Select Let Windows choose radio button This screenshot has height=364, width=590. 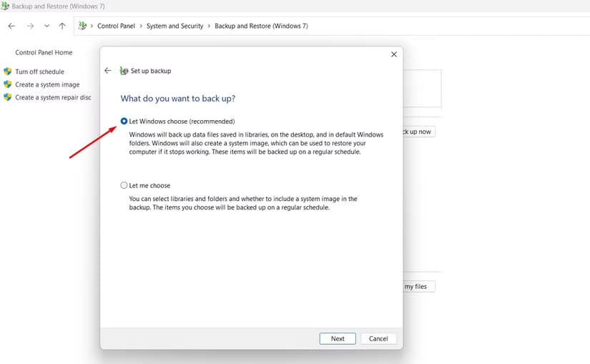click(x=124, y=121)
